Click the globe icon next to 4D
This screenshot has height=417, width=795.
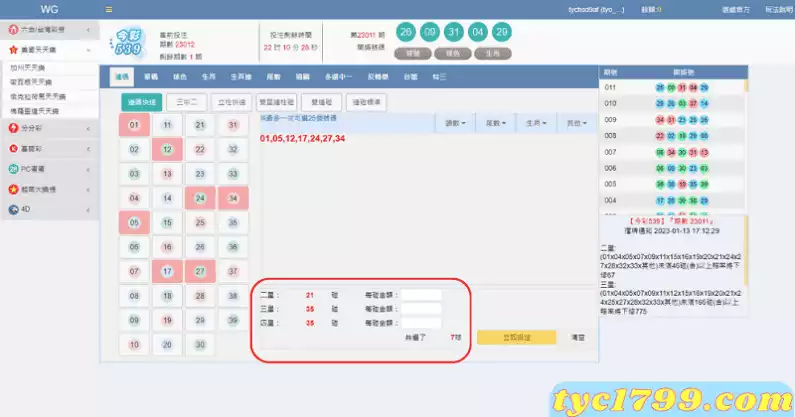14,210
